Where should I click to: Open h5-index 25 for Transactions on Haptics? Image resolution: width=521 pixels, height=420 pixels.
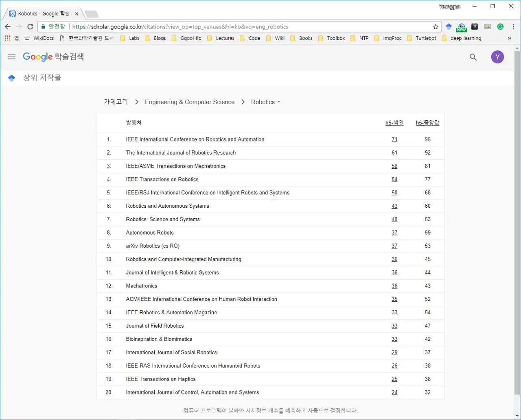(394, 379)
